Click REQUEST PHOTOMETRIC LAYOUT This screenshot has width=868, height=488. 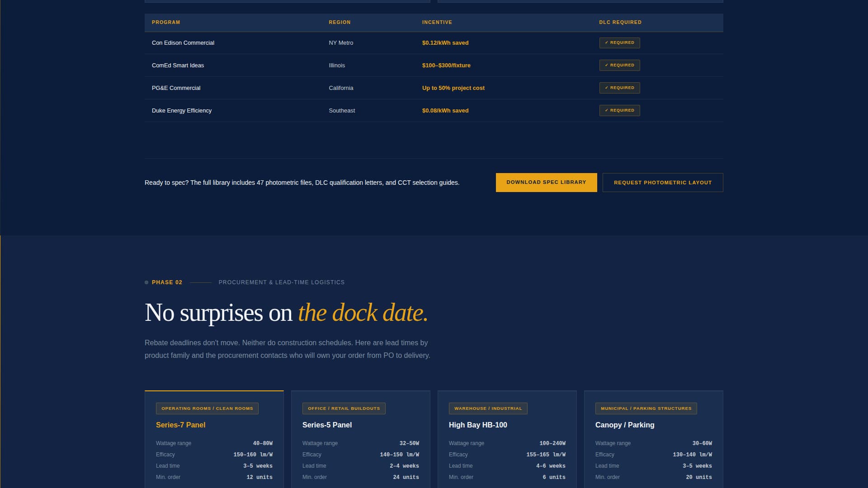(662, 183)
